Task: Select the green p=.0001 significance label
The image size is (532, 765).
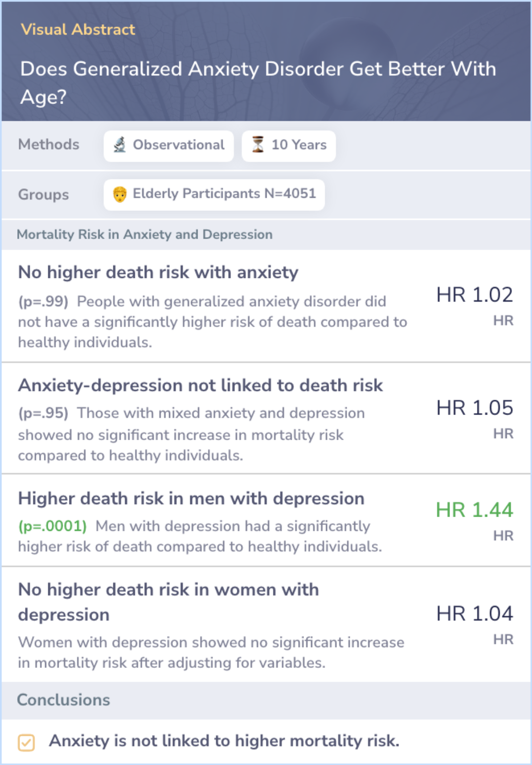Action: [52, 526]
